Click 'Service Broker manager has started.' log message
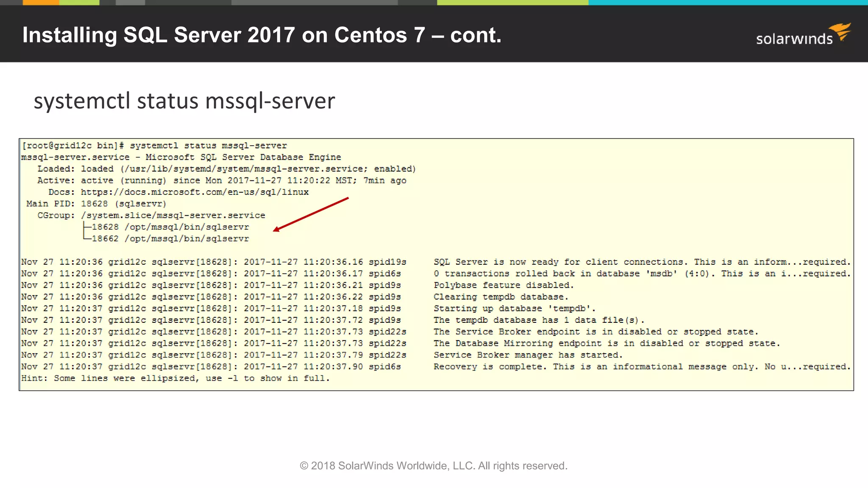Viewport: 868px width, 488px height. point(528,355)
